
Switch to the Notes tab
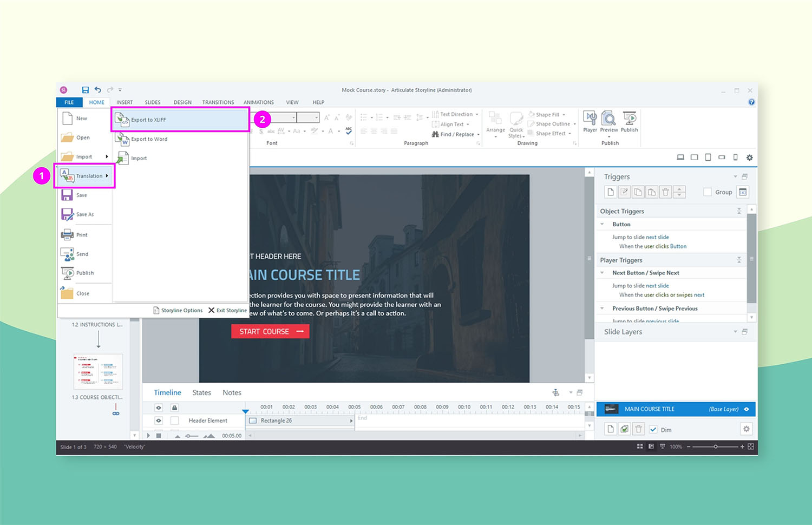232,392
